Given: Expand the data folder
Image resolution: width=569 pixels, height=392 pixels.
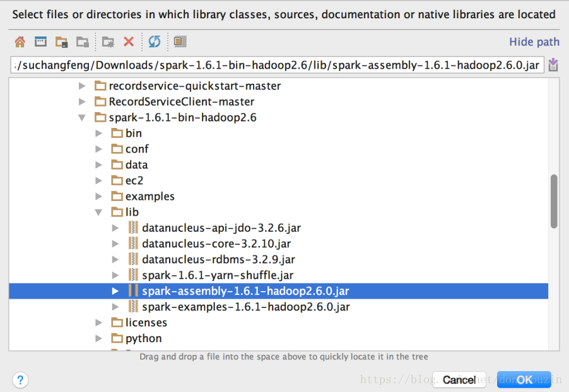Looking at the screenshot, I should tap(98, 165).
